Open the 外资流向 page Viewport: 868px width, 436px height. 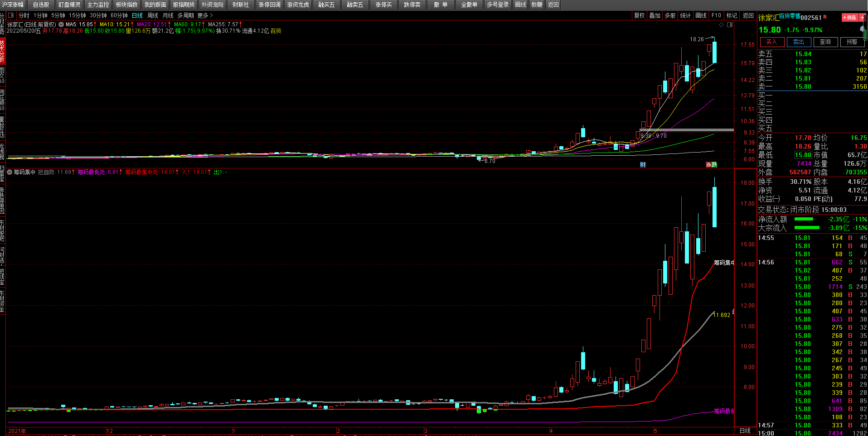coord(213,5)
